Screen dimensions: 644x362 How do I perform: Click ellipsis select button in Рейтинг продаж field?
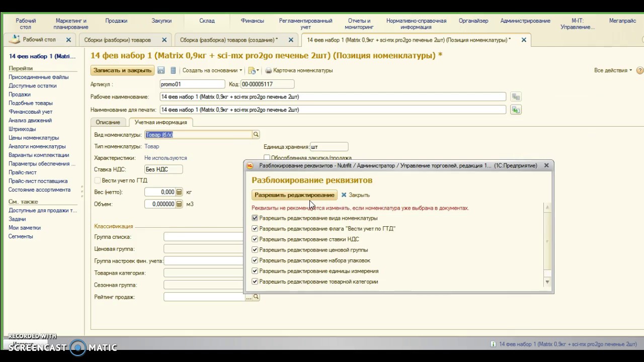click(x=249, y=297)
